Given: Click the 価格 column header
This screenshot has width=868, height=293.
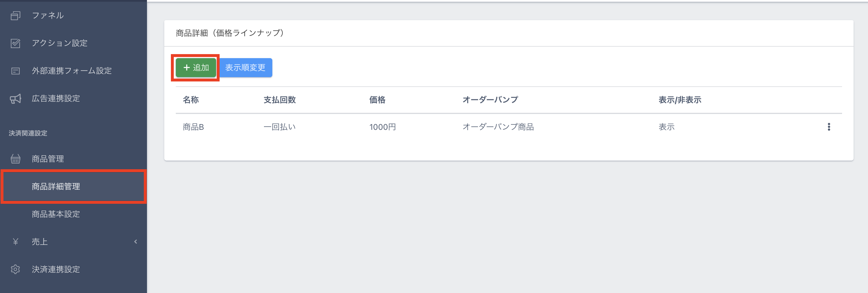Looking at the screenshot, I should 377,100.
